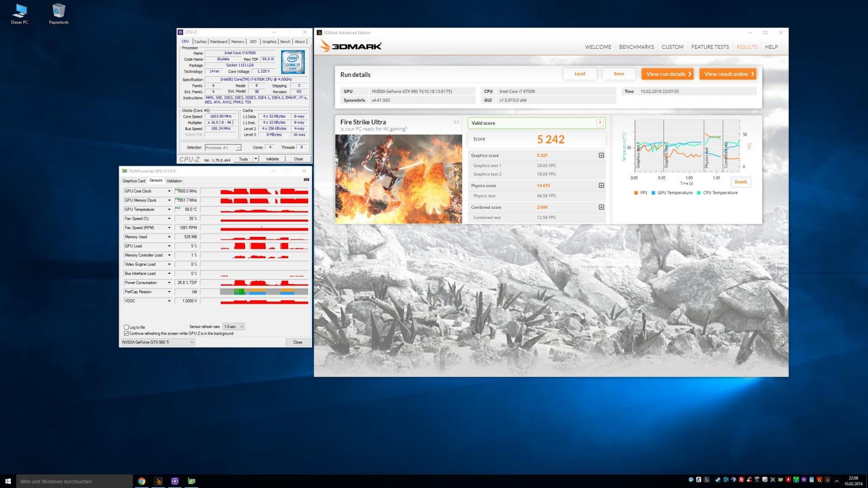Click purple round tray icon

point(804,479)
